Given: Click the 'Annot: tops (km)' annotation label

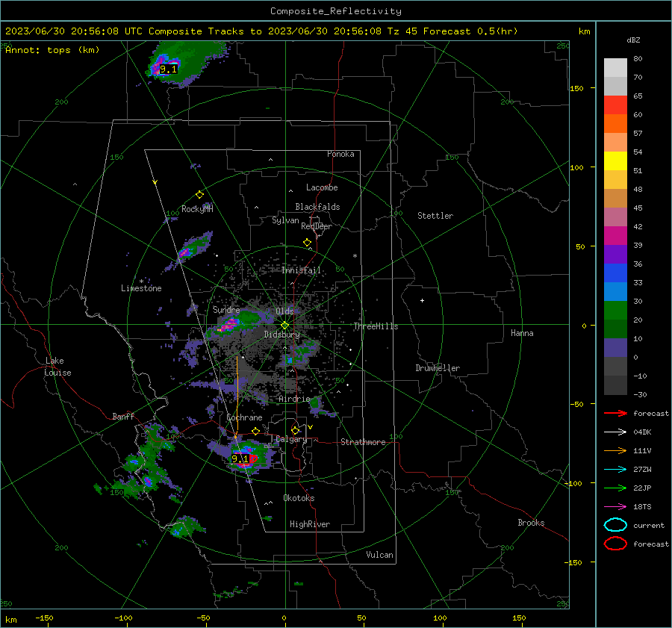Looking at the screenshot, I should [52, 50].
